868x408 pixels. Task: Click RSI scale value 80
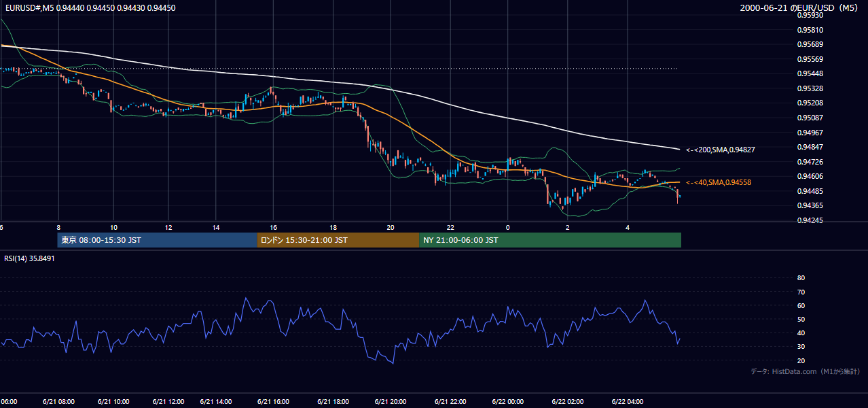(x=801, y=278)
